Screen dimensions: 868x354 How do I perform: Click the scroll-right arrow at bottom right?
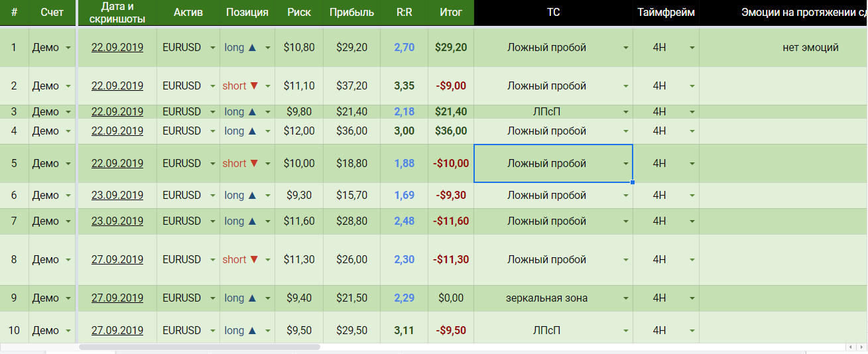(861, 347)
